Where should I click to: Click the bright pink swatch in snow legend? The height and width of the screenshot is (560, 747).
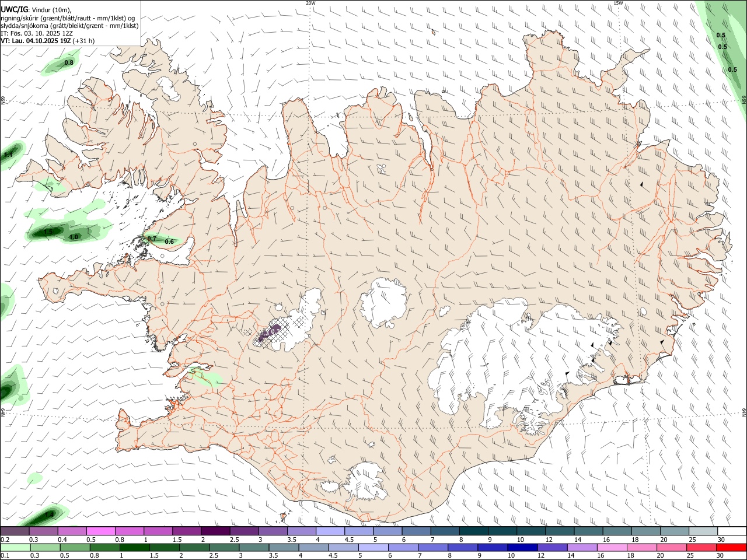(101, 531)
